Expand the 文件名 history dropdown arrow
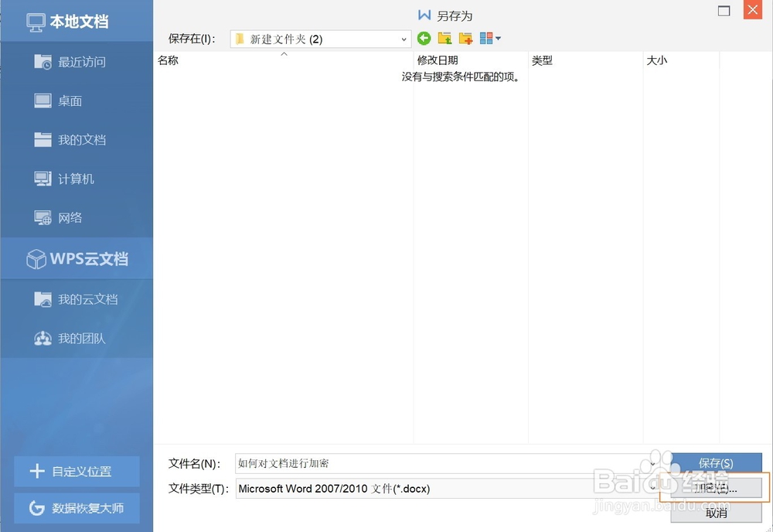Image resolution: width=773 pixels, height=532 pixels. click(x=652, y=464)
